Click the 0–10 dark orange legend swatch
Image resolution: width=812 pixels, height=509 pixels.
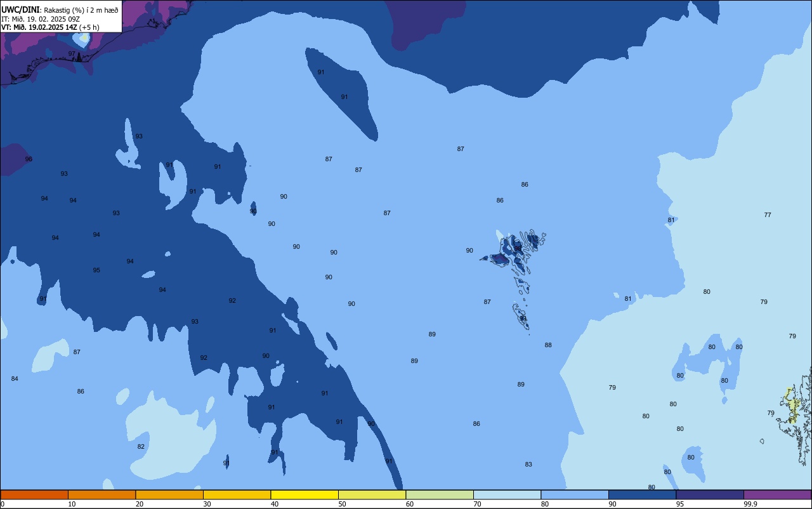34,494
